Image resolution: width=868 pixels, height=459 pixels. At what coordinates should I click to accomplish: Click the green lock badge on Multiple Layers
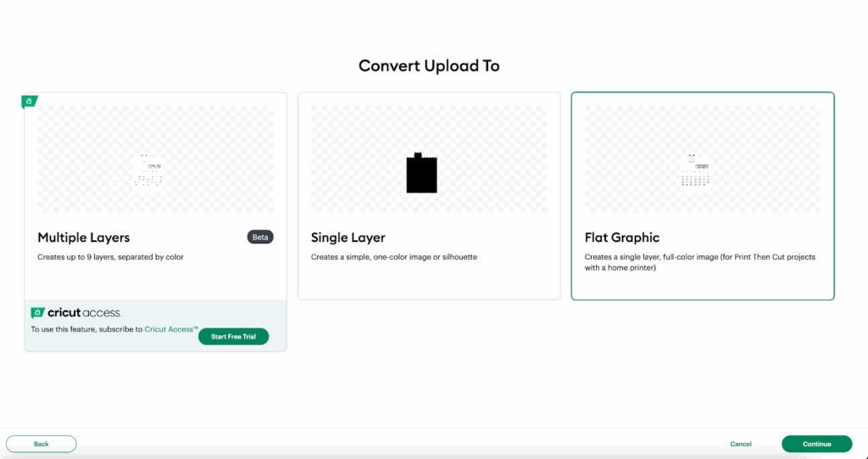tap(30, 101)
